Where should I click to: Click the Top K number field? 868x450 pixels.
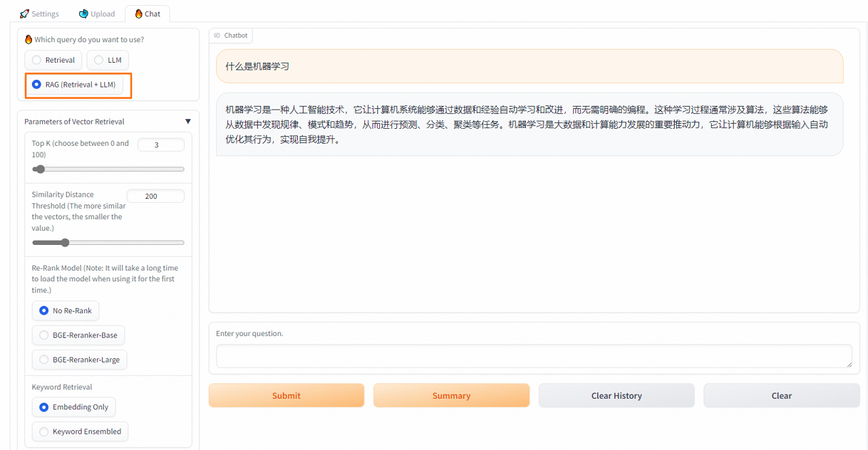click(x=161, y=144)
